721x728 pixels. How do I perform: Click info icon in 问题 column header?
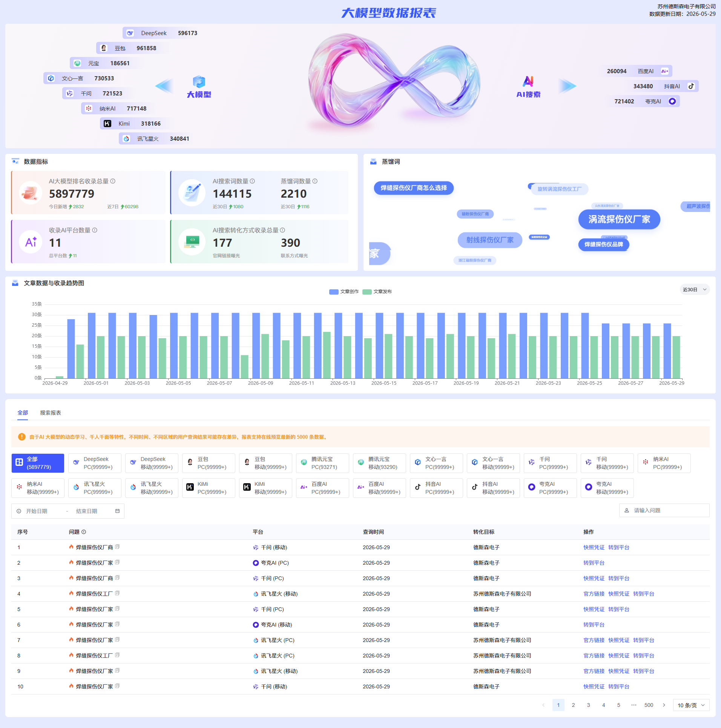click(84, 532)
